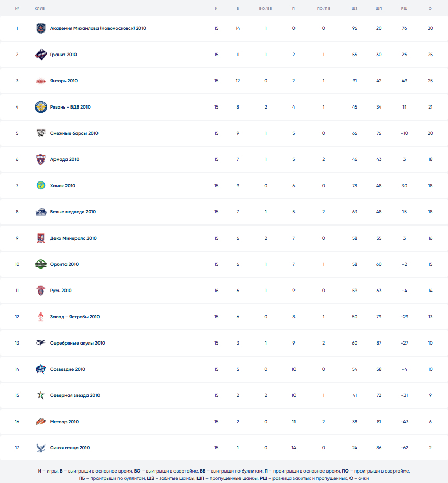Click the Синяя птица 2010 bird logo

click(x=41, y=448)
